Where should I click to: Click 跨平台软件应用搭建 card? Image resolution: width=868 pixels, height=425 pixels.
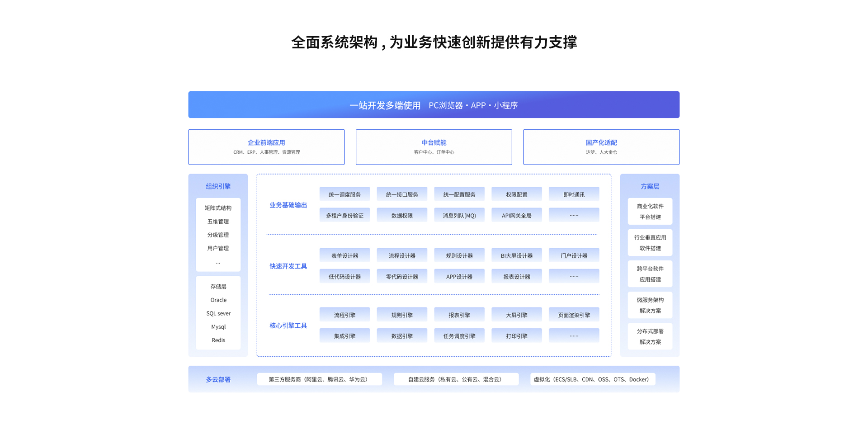click(650, 274)
